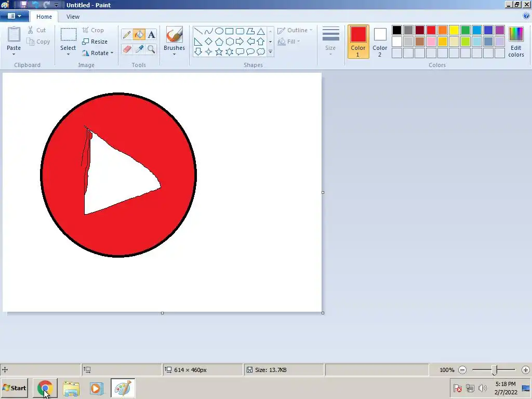Choose the Oval callout shape
The width and height of the screenshot is (532, 399).
pyautogui.click(x=250, y=52)
